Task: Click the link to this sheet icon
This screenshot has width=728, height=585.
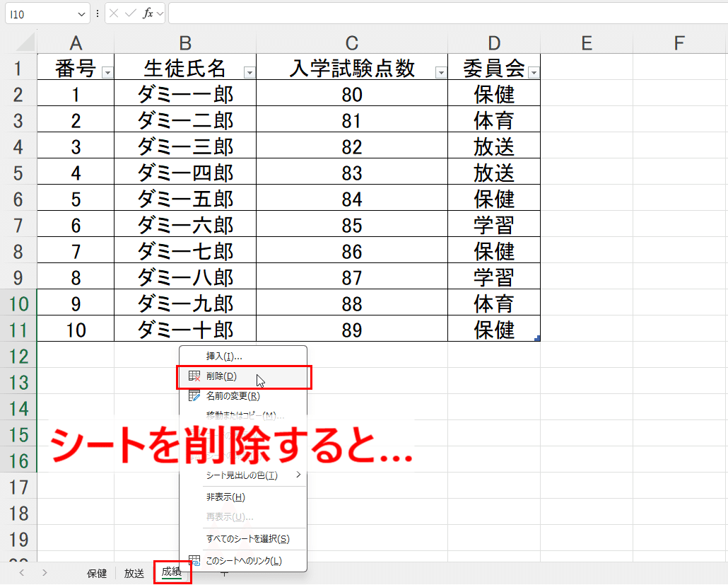Action: click(194, 560)
